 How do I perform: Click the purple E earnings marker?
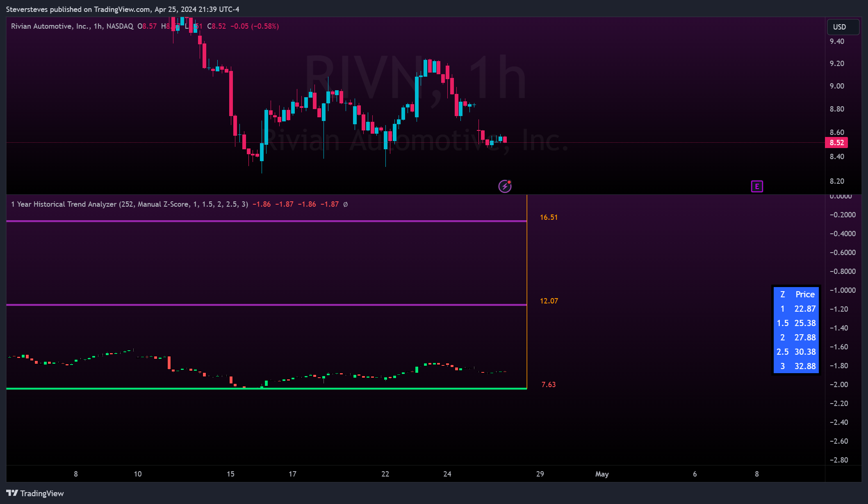757,187
